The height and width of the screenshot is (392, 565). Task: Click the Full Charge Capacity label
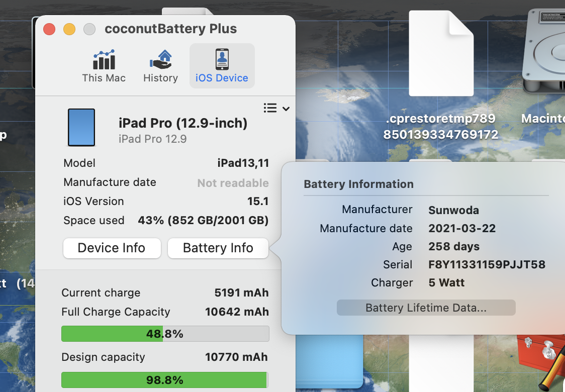(116, 312)
